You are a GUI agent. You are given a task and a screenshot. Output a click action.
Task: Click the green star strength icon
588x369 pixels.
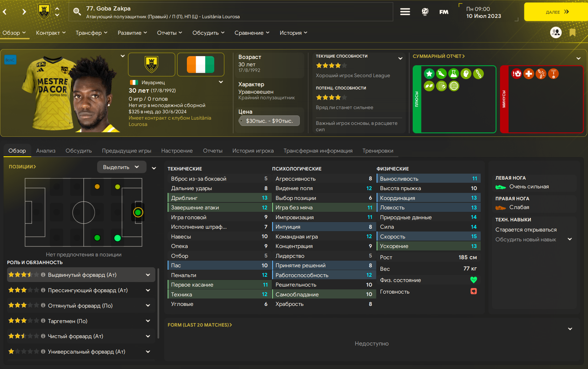pyautogui.click(x=429, y=74)
